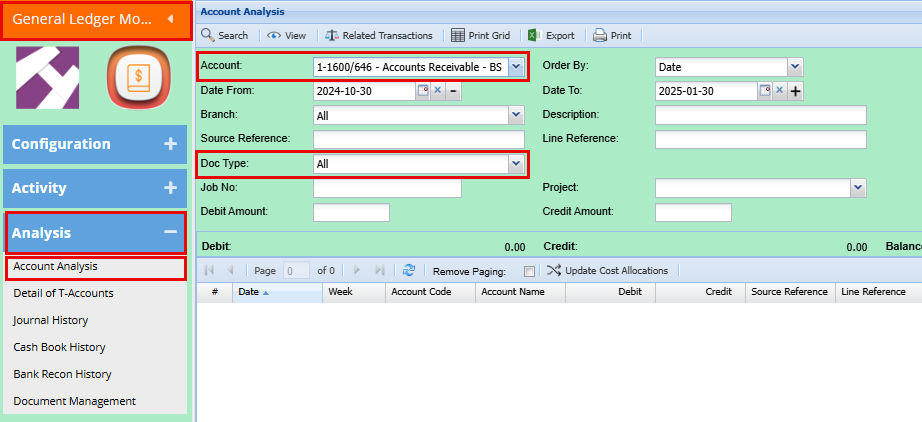
Task: Click the Week column header
Action: [x=354, y=292]
